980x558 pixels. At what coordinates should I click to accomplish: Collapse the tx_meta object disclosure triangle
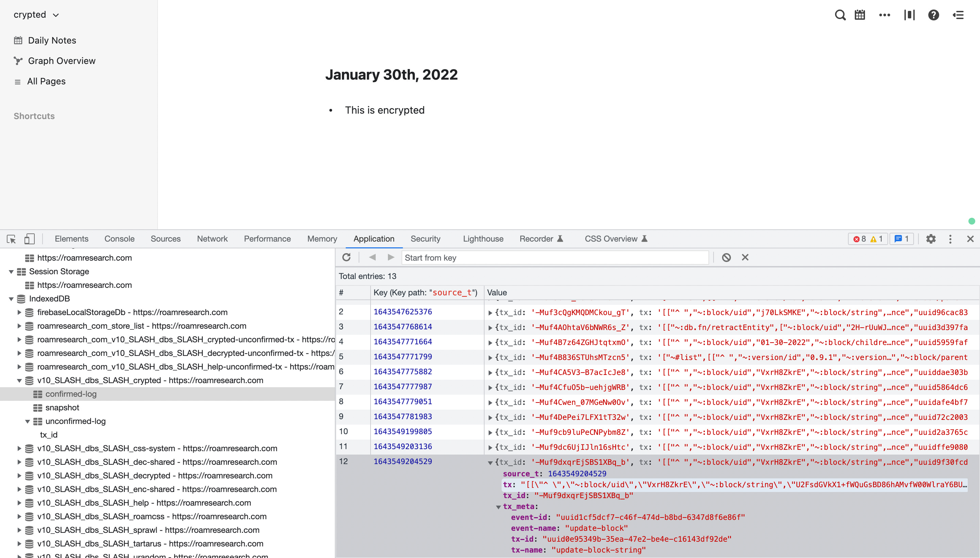pos(498,507)
